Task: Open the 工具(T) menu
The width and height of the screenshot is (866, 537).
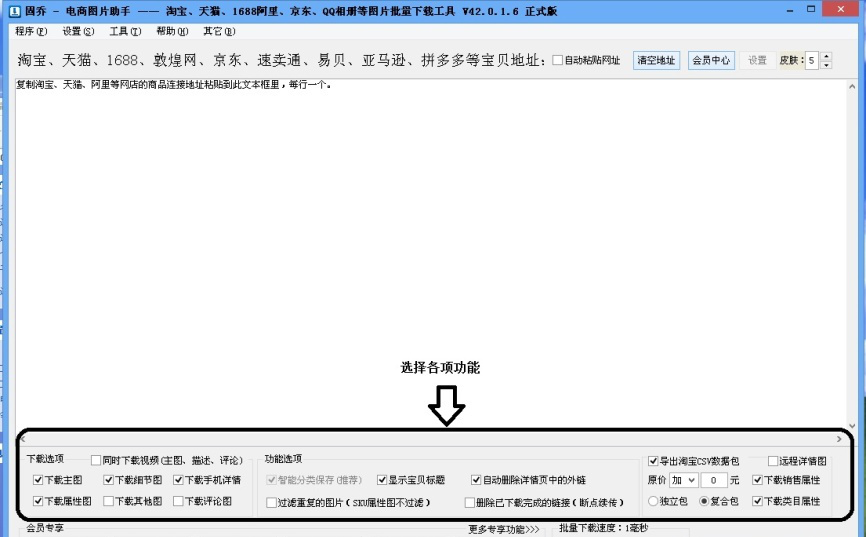Action: tap(125, 31)
